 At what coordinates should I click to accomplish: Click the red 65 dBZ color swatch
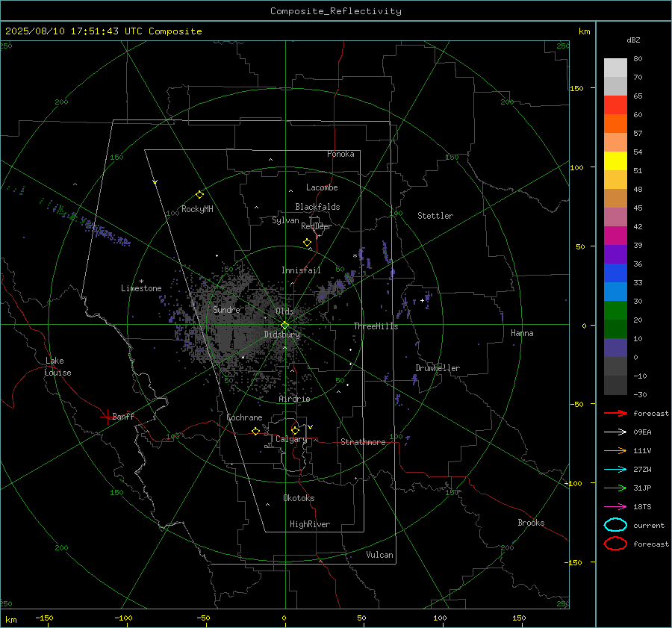point(615,105)
